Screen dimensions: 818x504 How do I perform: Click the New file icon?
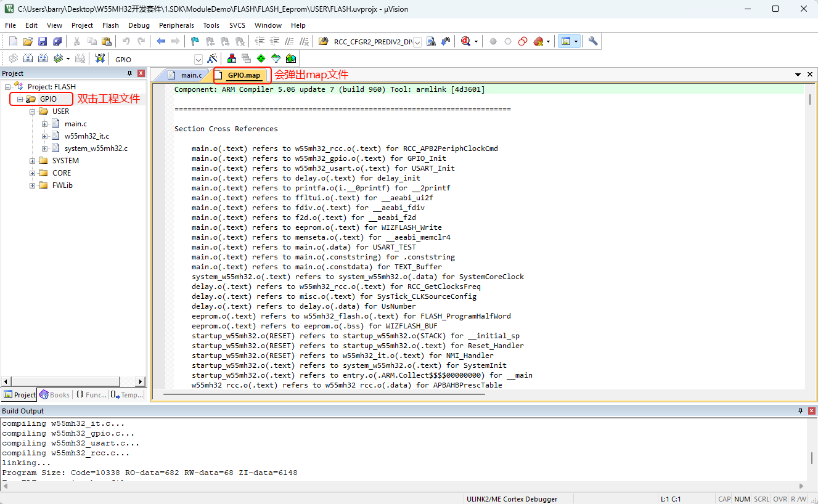point(13,41)
